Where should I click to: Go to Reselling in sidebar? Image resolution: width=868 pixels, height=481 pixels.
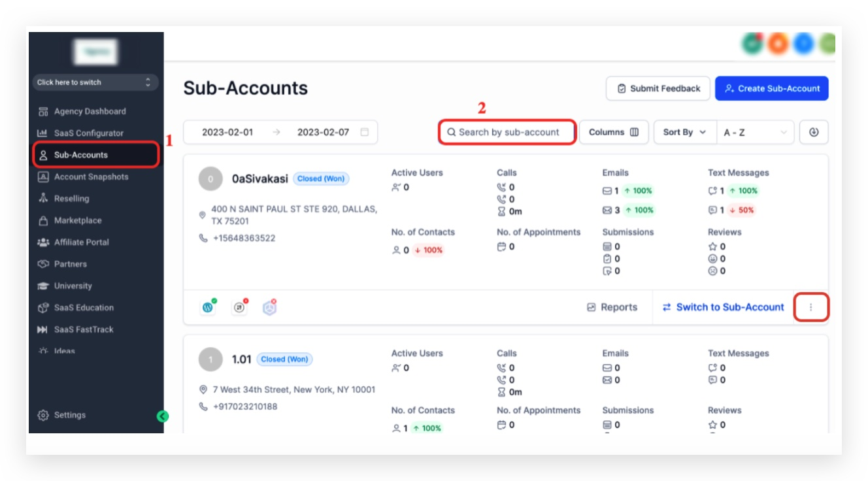pos(71,199)
